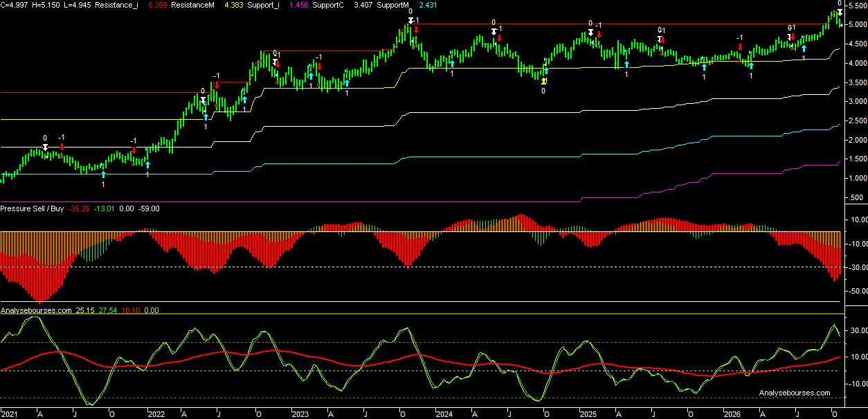Click the 1.000 price axis label

[856, 179]
